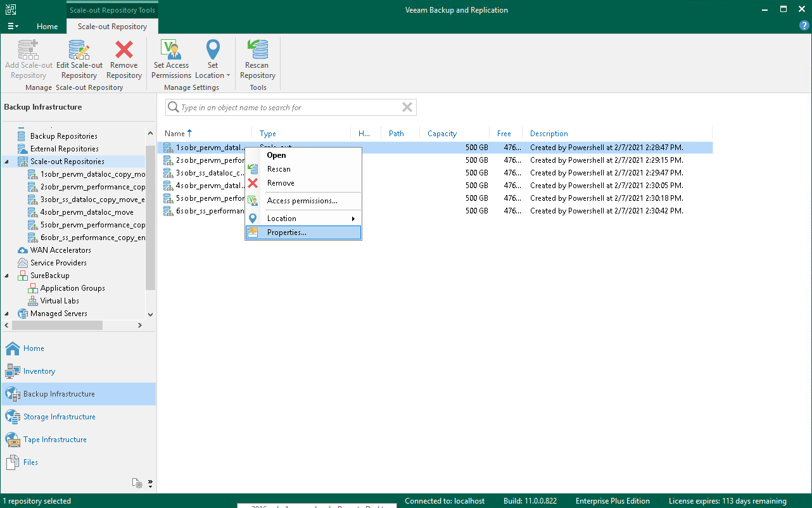Expand the Managed Servers tree node
812x508 pixels.
point(7,314)
